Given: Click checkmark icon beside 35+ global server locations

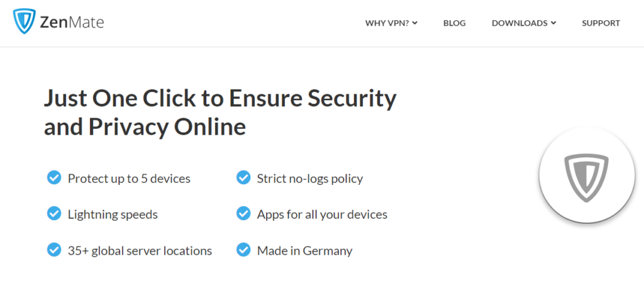Looking at the screenshot, I should (54, 250).
